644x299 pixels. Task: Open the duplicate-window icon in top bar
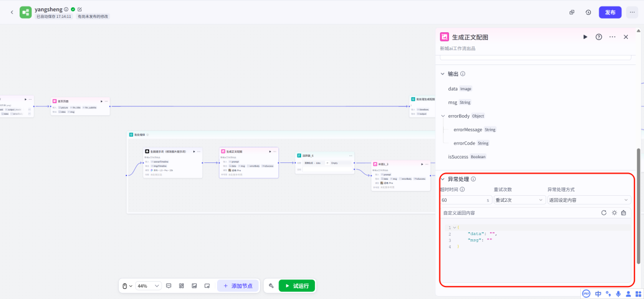(x=572, y=13)
